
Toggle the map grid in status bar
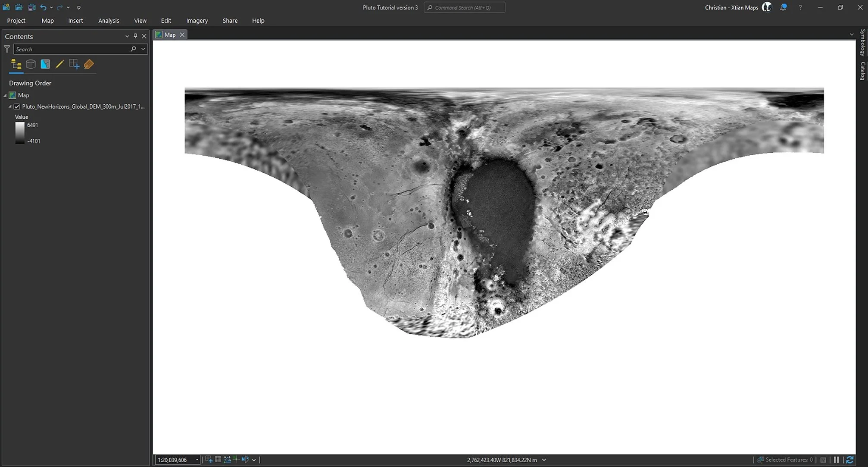pos(218,460)
